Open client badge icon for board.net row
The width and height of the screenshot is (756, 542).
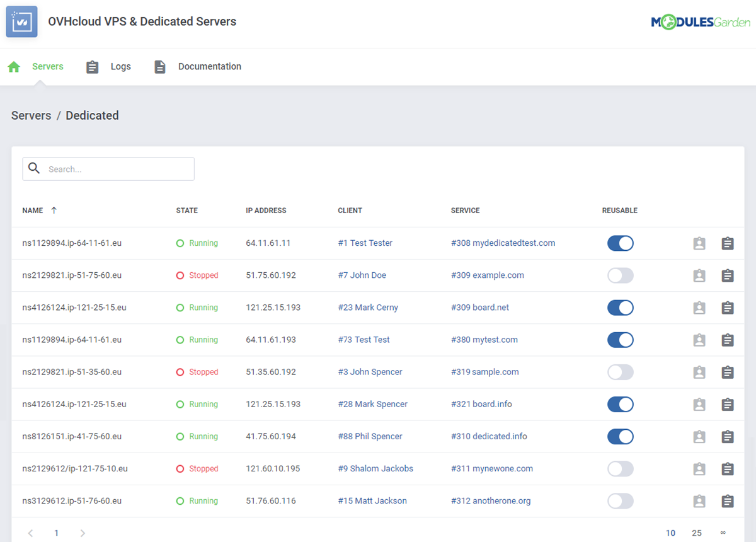pyautogui.click(x=699, y=308)
